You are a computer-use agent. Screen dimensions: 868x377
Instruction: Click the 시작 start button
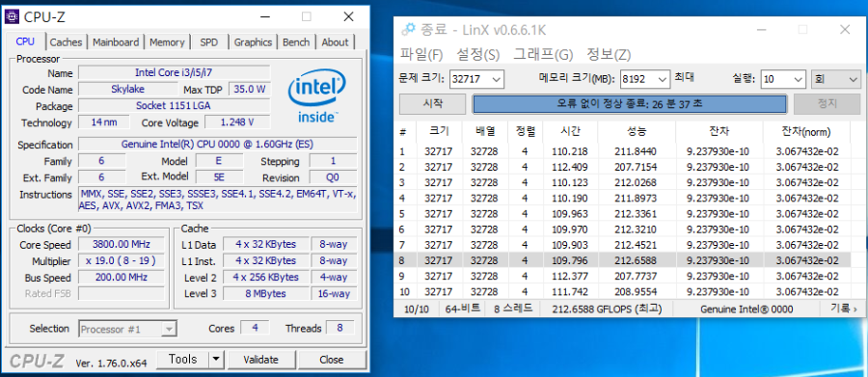(x=432, y=103)
